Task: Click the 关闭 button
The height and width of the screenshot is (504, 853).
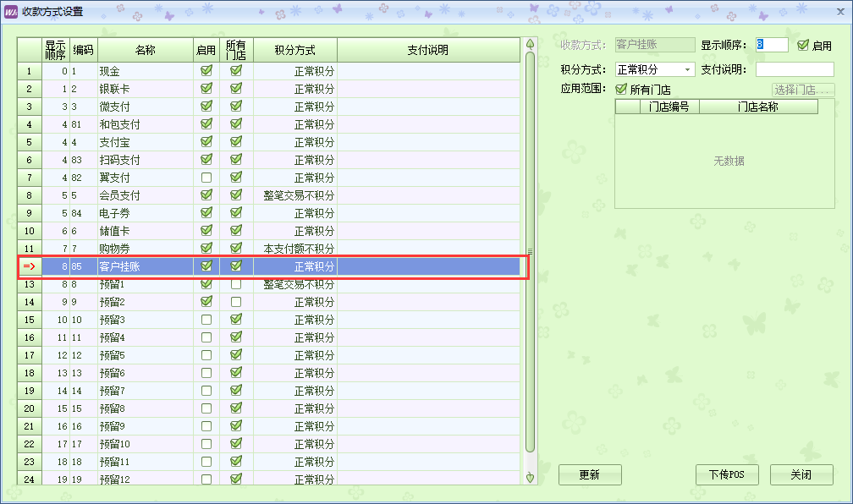Action: (x=801, y=474)
